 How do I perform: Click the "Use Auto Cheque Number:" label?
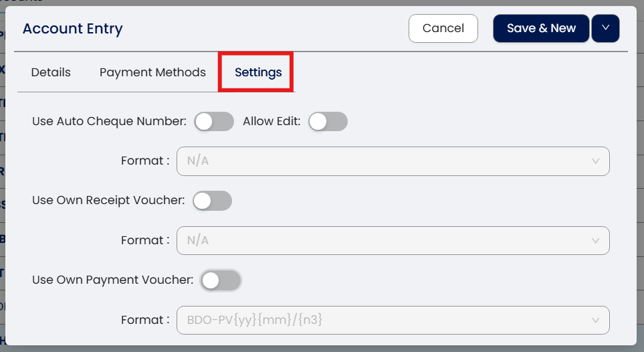(109, 122)
